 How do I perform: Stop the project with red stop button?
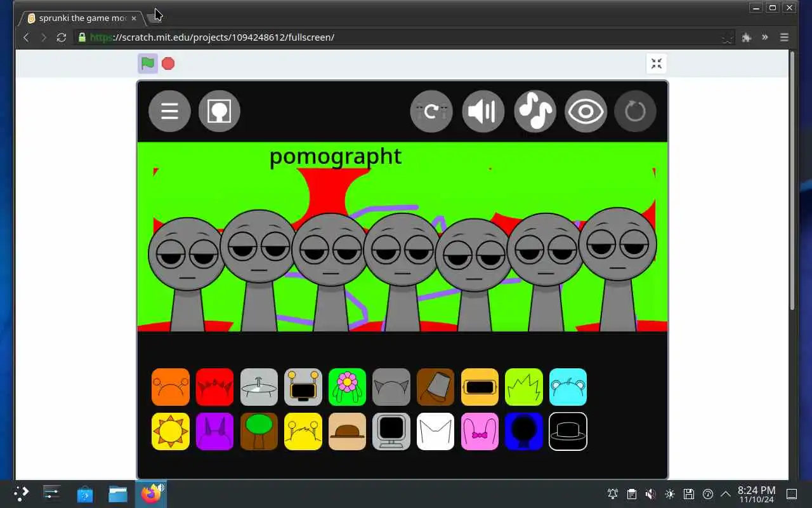click(x=168, y=63)
